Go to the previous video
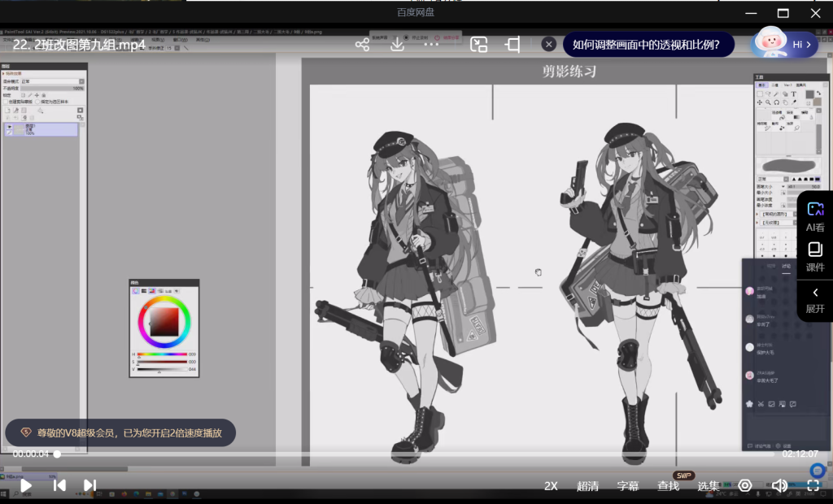This screenshot has height=504, width=833. click(x=59, y=485)
